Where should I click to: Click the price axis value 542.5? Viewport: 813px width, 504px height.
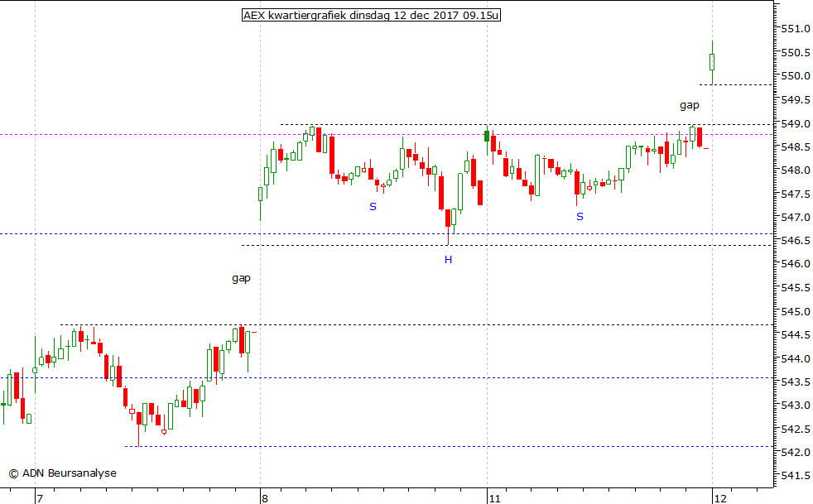[x=796, y=430]
